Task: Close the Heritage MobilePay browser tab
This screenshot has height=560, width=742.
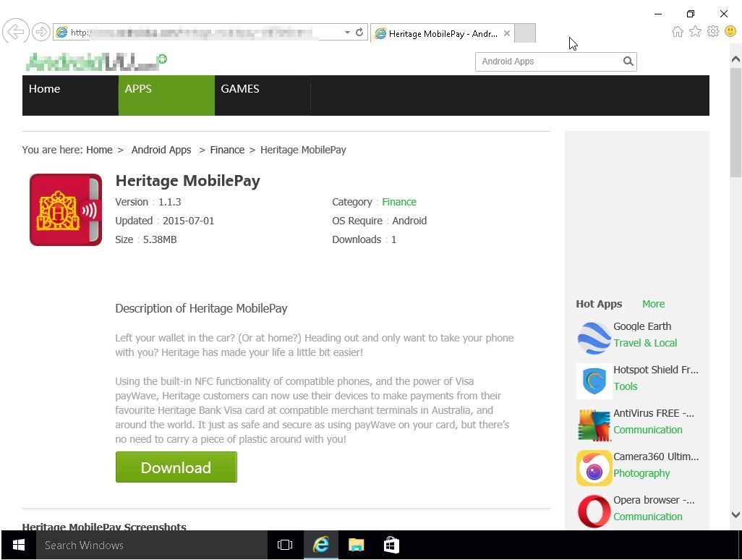Action: pos(507,33)
